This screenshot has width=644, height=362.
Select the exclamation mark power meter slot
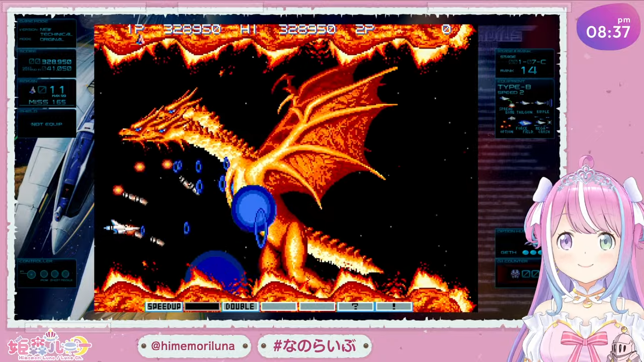click(393, 306)
